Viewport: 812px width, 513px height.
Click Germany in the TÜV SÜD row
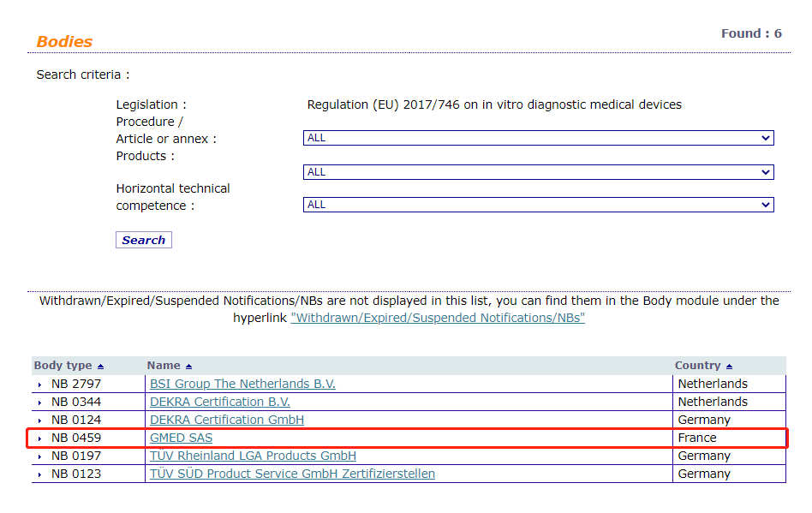(x=704, y=474)
